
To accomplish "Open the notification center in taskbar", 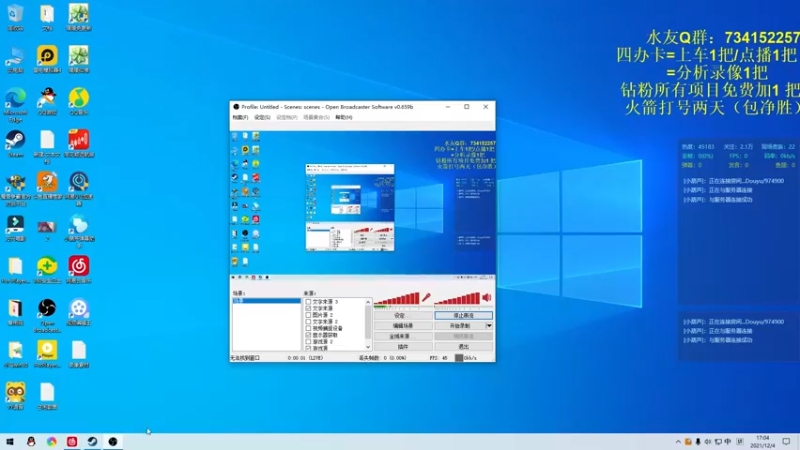I will [786, 442].
